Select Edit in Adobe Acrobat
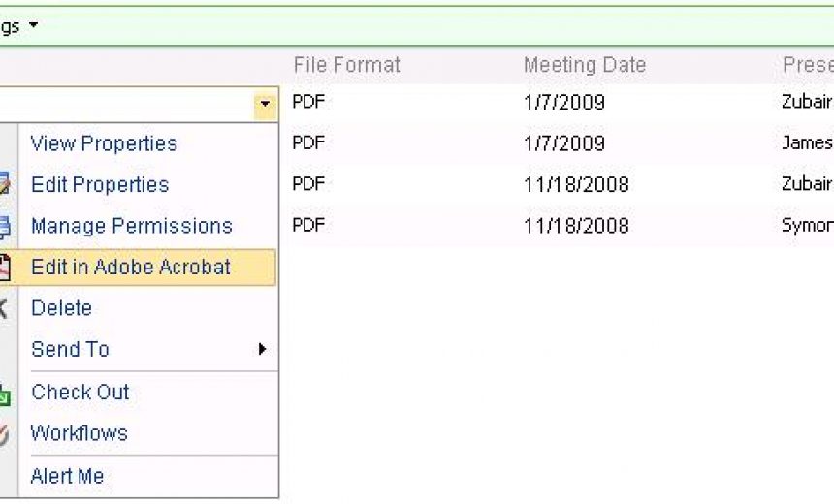The width and height of the screenshot is (834, 504). [x=131, y=268]
